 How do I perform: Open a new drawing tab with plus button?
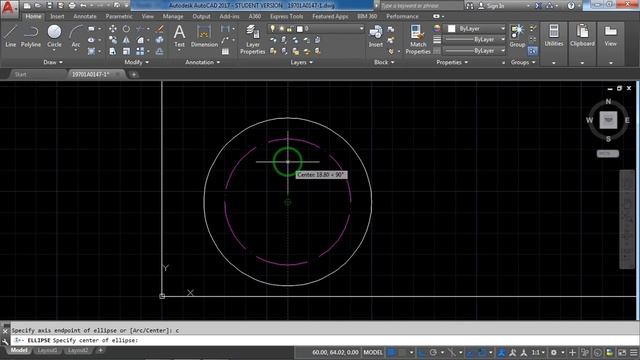pyautogui.click(x=133, y=74)
